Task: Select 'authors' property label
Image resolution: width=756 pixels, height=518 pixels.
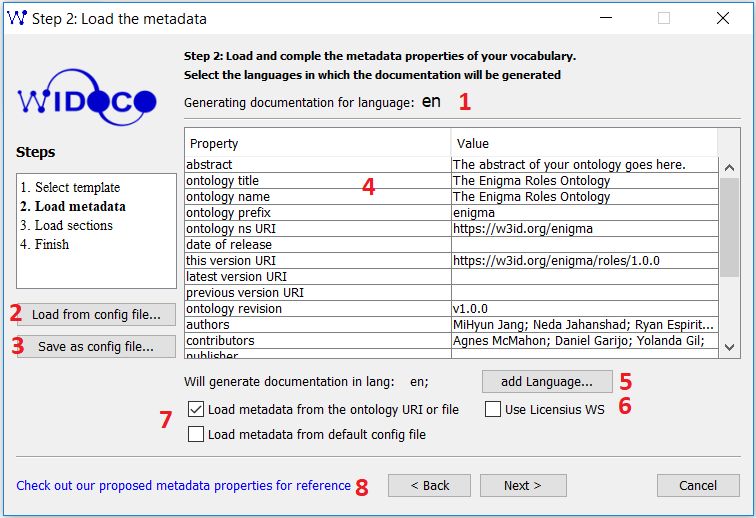Action: [x=208, y=324]
